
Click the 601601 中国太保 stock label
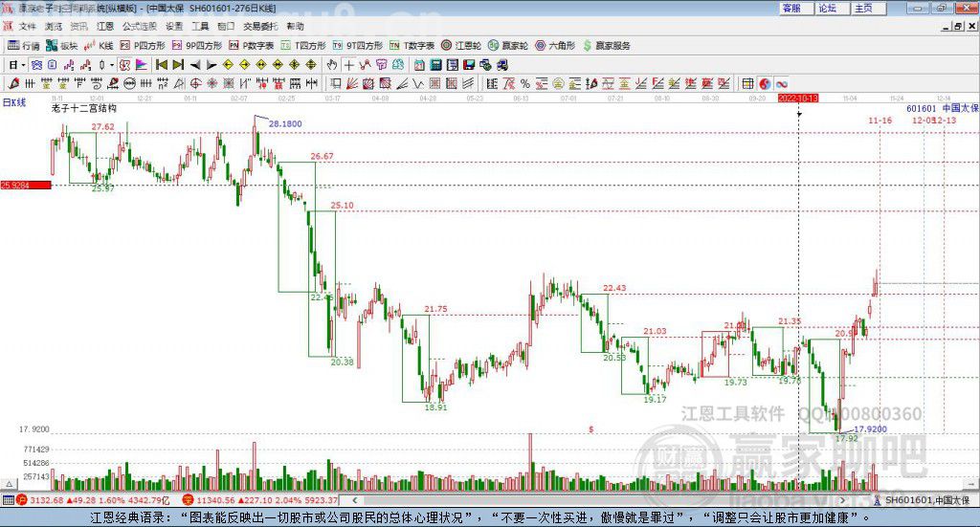click(943, 108)
